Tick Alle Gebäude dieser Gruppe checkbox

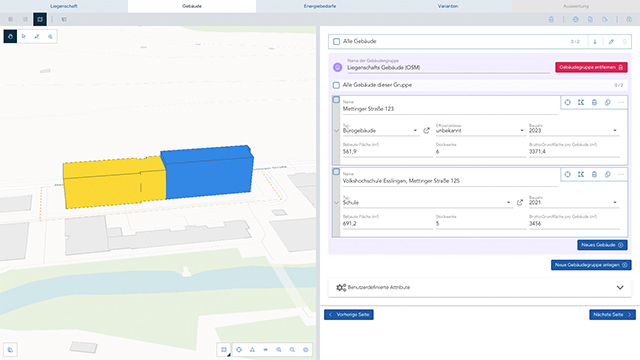[x=336, y=85]
